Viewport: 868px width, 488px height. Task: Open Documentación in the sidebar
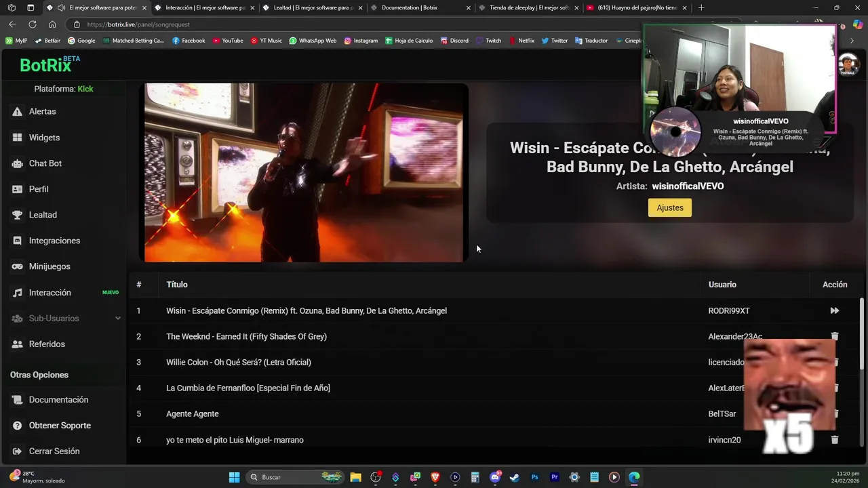pyautogui.click(x=58, y=400)
